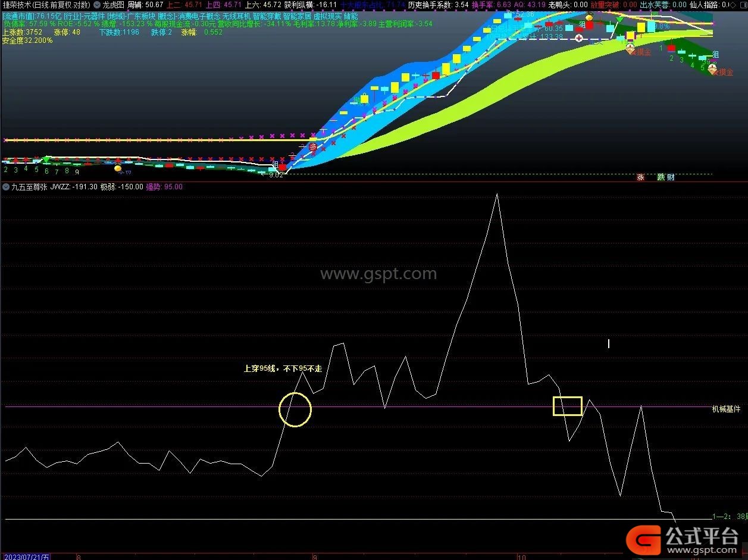Click the 机械基件 label beside the purple line

click(727, 409)
